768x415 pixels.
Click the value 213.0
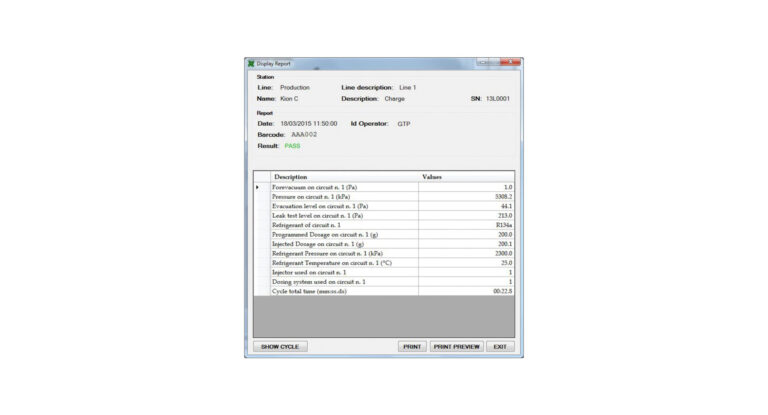click(x=505, y=216)
